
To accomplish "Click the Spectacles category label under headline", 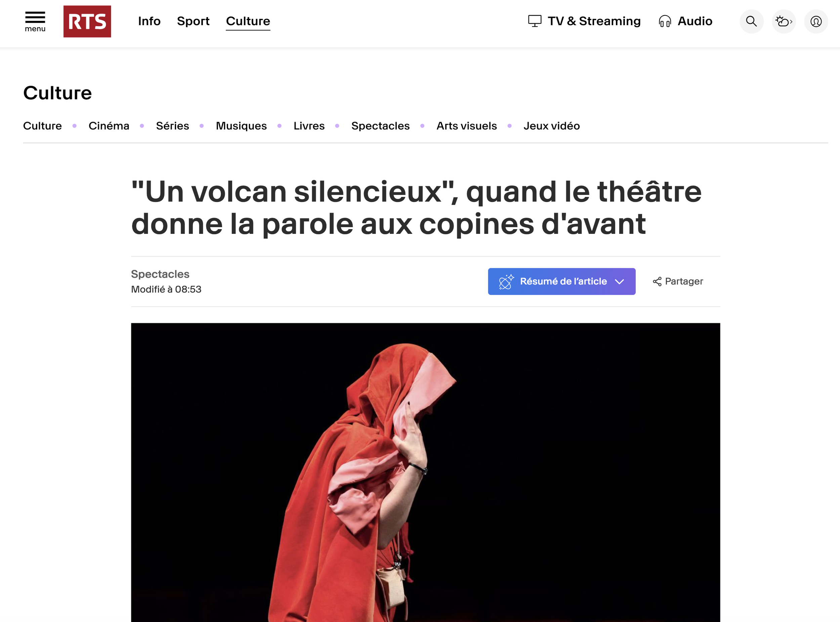I will point(160,274).
